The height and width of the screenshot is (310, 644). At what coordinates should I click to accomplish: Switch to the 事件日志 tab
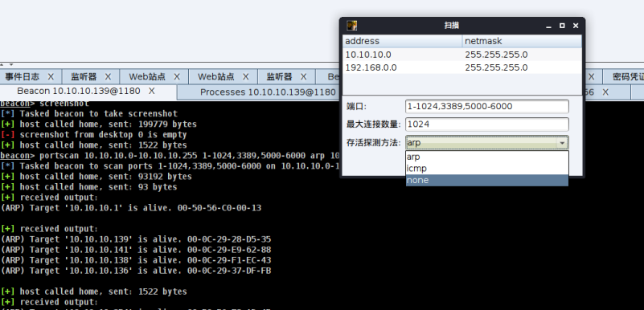pyautogui.click(x=23, y=76)
